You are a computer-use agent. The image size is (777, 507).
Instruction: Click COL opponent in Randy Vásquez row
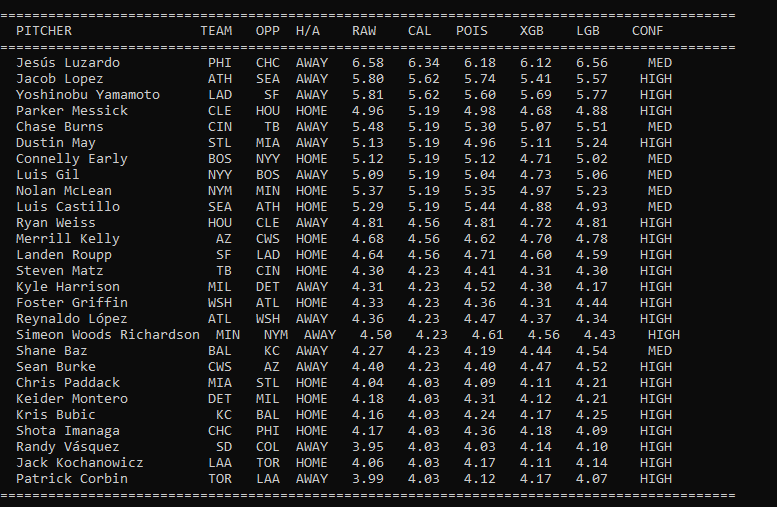coord(268,447)
